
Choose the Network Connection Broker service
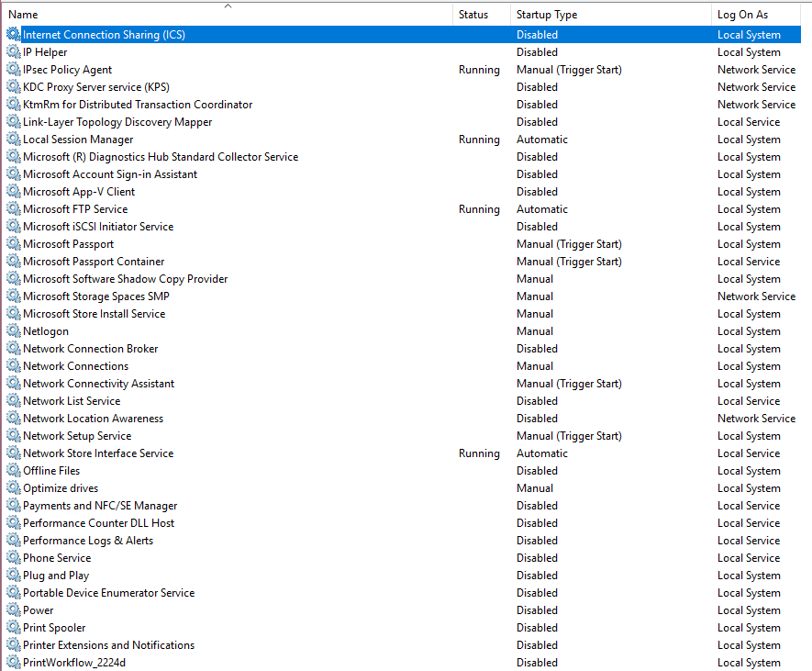pos(91,349)
